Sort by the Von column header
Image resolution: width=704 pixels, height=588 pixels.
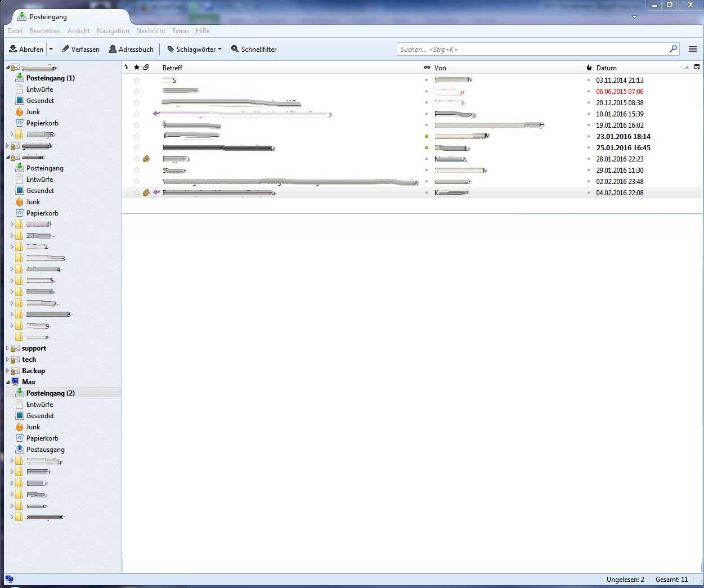(x=508, y=68)
